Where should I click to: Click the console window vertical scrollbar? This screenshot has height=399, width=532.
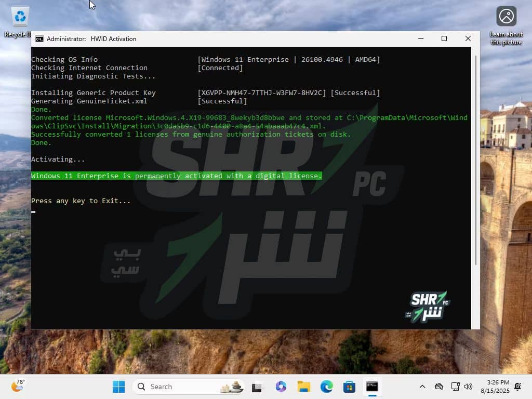[x=476, y=159]
